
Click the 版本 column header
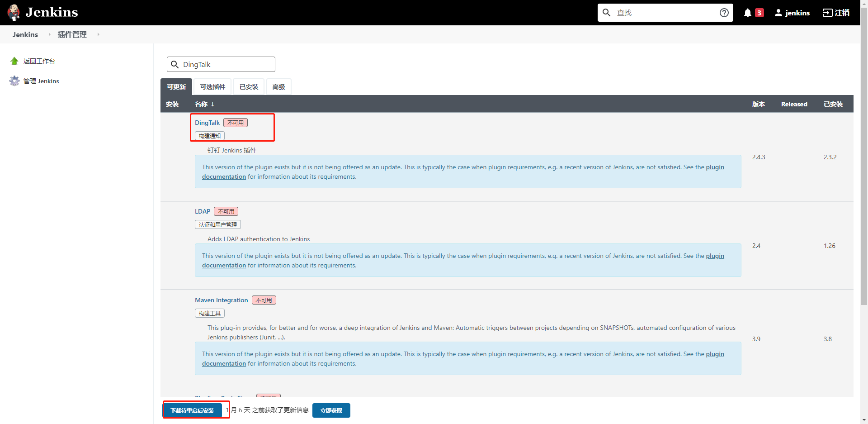(759, 104)
